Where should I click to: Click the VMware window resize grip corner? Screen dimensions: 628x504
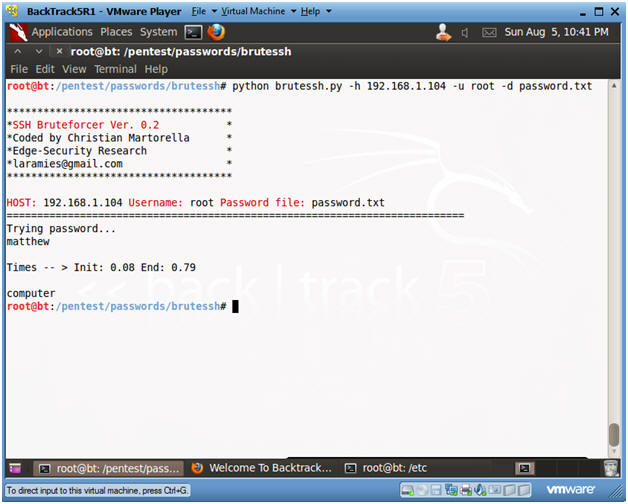coord(614,492)
